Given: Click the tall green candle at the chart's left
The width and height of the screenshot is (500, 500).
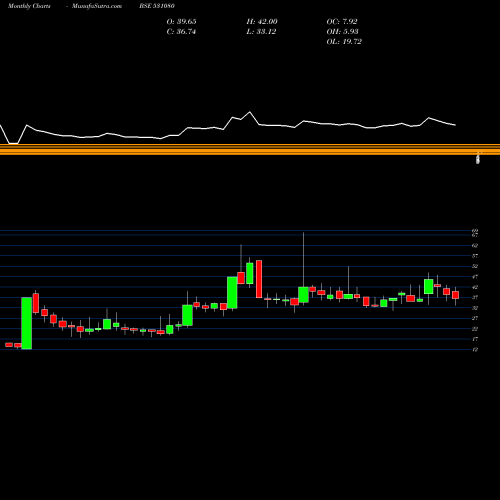Looking at the screenshot, I should point(27,323).
